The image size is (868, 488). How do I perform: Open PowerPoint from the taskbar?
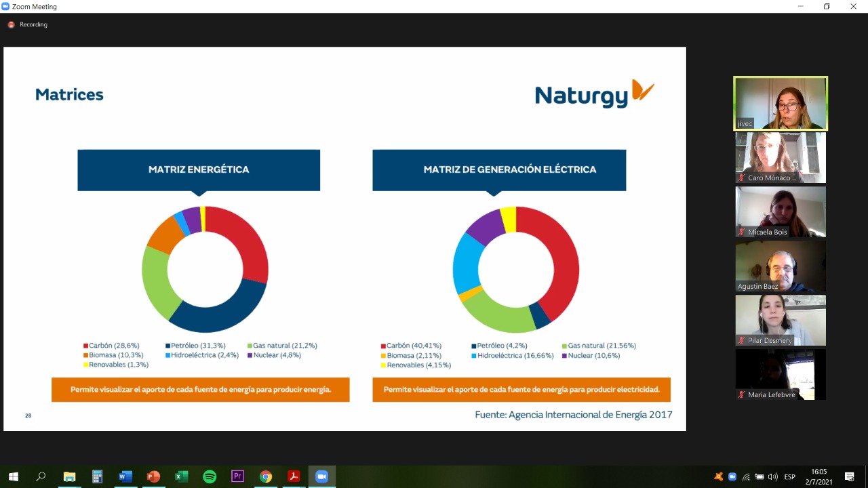click(153, 476)
